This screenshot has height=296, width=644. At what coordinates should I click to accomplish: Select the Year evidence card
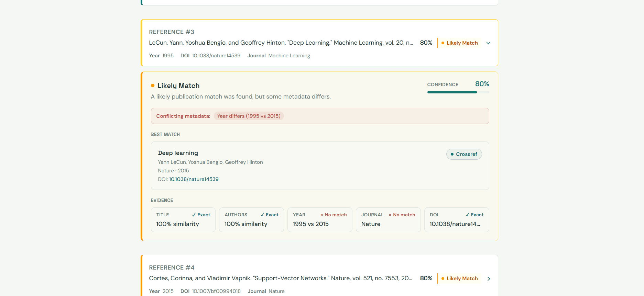(320, 220)
